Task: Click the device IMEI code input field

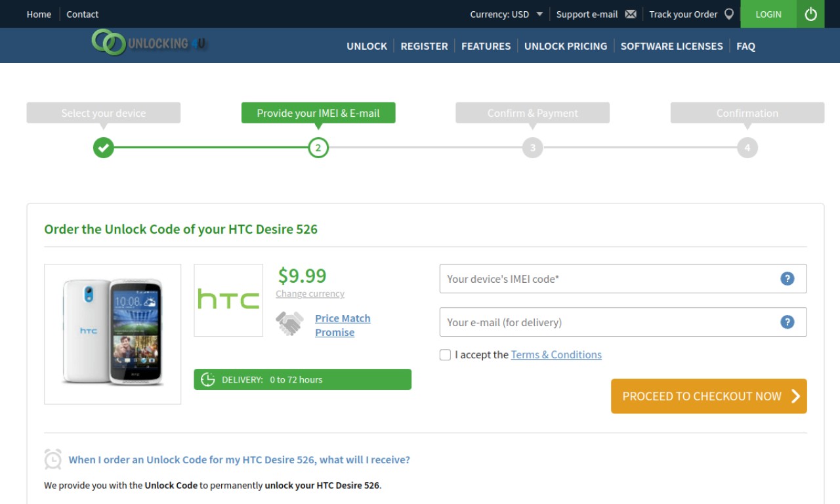Action: pos(623,279)
